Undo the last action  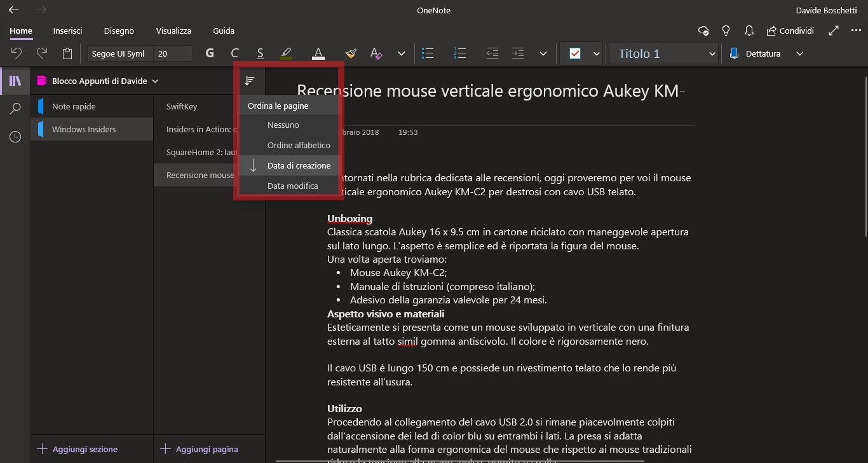click(17, 53)
